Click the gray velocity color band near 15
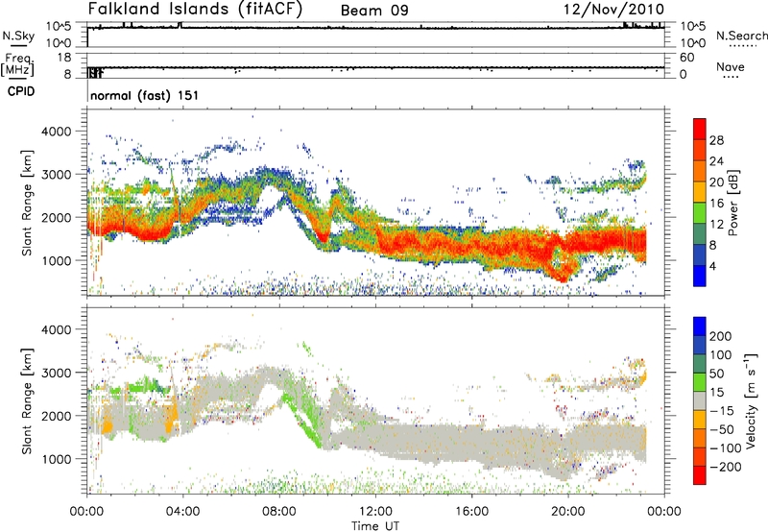The width and height of the screenshot is (768, 532). pos(700,401)
